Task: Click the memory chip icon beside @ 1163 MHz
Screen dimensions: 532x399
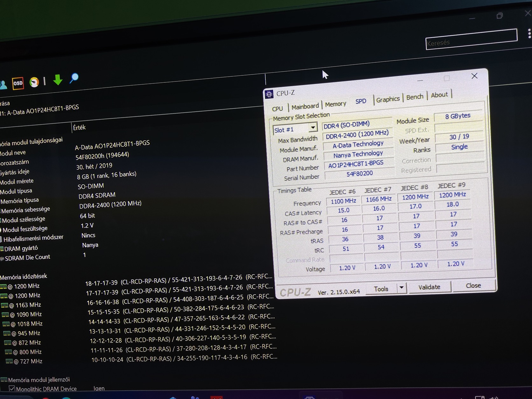Action: click(x=5, y=305)
